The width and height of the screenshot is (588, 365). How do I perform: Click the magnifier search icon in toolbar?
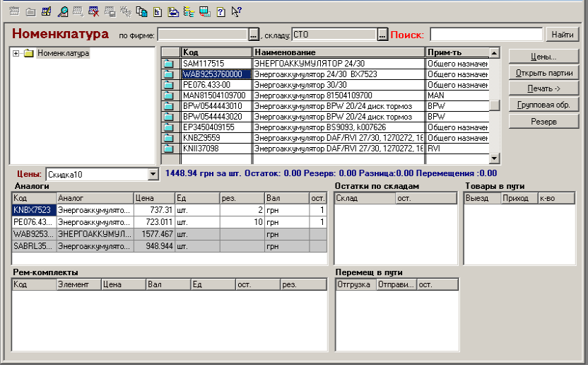click(62, 11)
